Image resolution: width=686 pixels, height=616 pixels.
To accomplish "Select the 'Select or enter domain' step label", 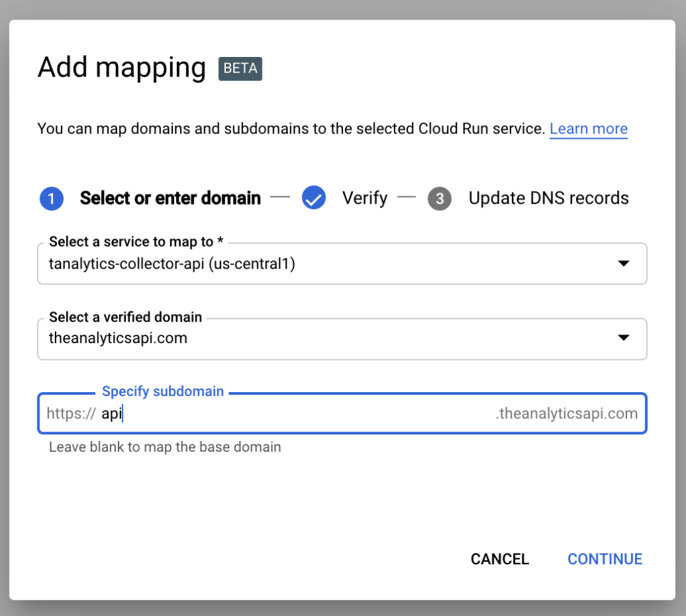I will click(170, 198).
